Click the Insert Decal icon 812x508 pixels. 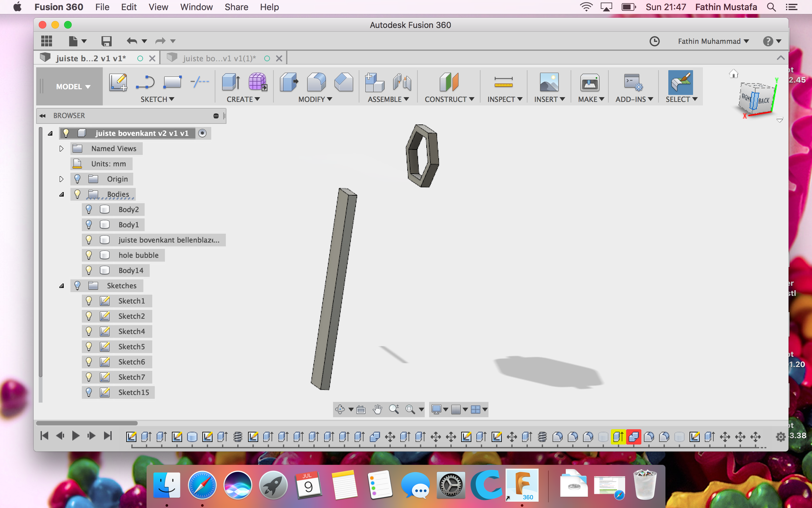549,82
